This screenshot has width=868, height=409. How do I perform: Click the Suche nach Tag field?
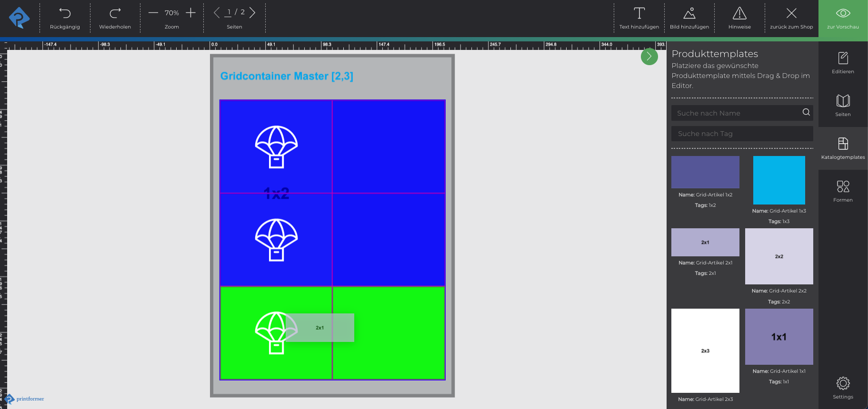point(742,134)
